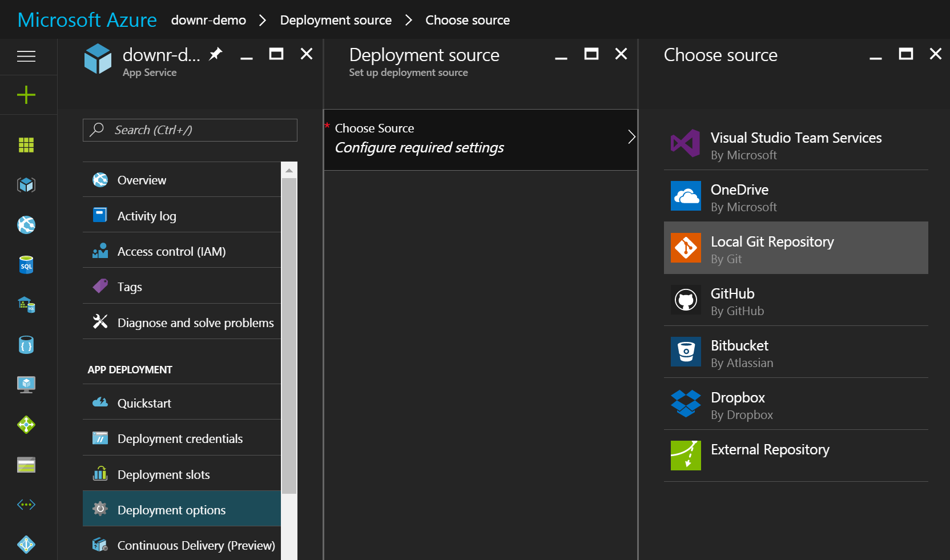
Task: Open Tags menu item
Action: coord(182,287)
